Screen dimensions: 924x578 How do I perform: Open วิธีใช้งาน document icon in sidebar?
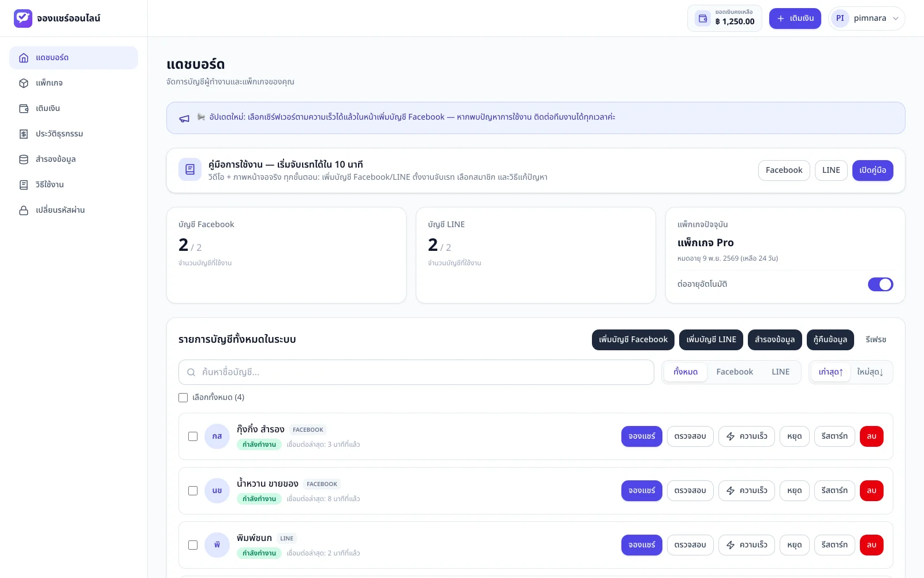[x=24, y=185]
